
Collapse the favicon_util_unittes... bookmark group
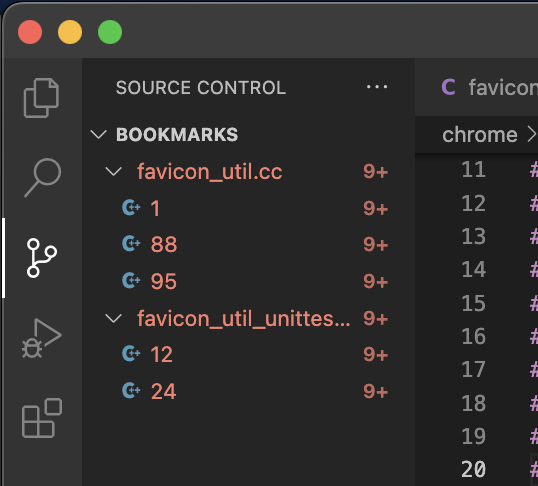click(113, 318)
